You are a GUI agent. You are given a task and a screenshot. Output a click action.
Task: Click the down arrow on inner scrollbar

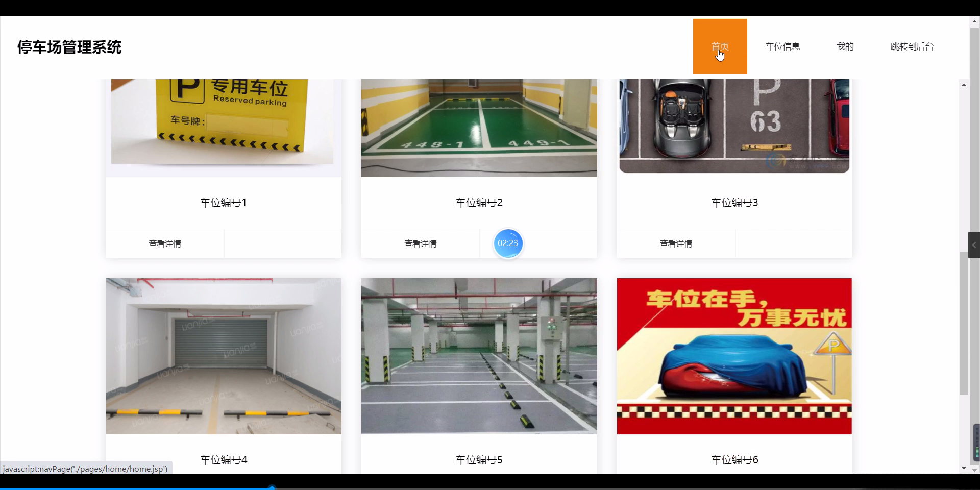964,468
